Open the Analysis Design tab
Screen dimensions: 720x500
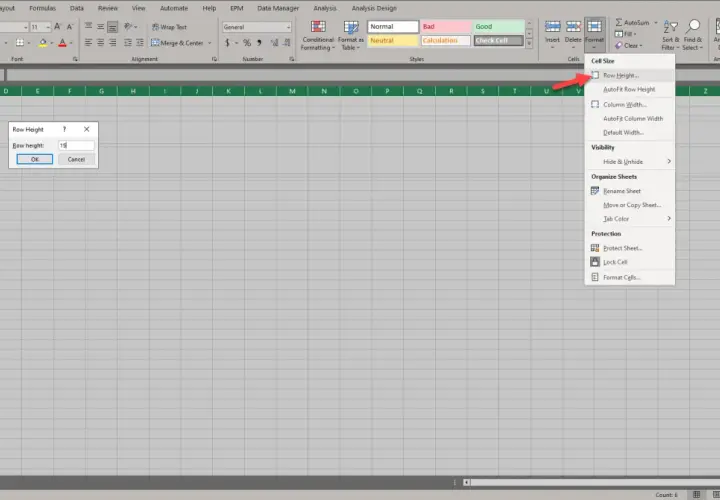[374, 8]
